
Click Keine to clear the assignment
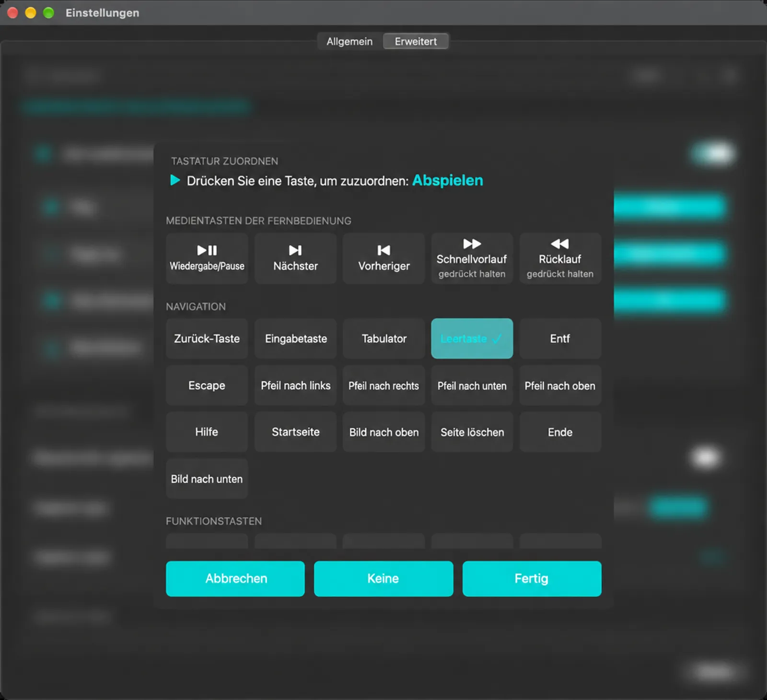point(383,579)
